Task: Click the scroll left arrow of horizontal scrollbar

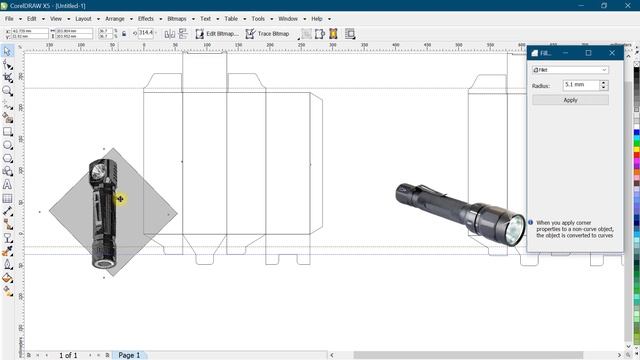Action: coord(332,355)
